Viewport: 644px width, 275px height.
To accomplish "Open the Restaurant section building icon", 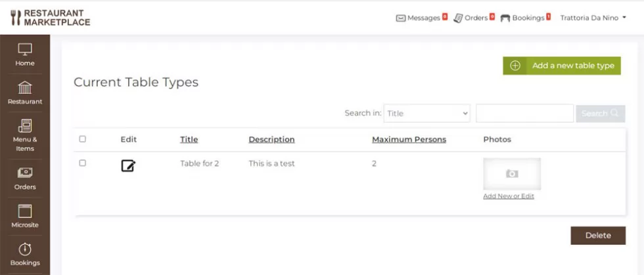I will coord(25,88).
